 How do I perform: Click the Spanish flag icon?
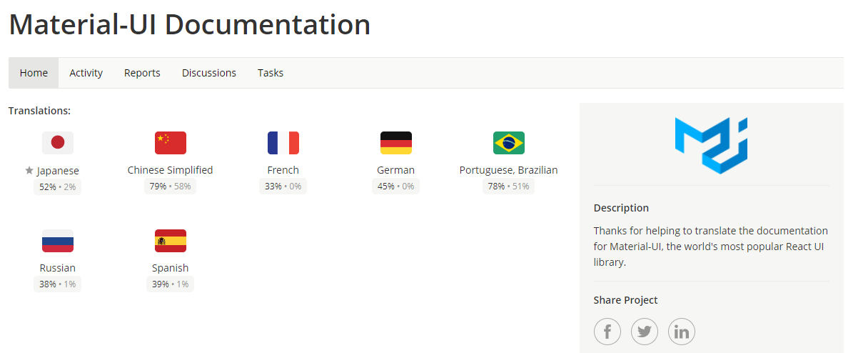[171, 241]
